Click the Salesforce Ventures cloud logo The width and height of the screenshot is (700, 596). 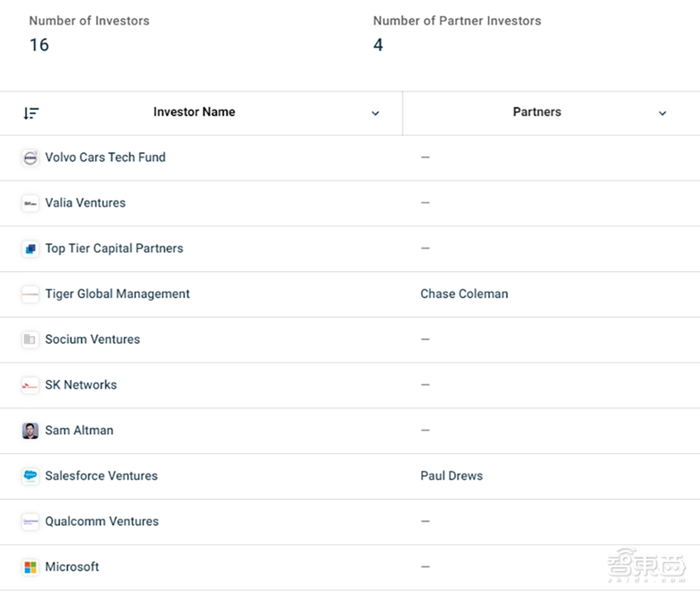[30, 476]
